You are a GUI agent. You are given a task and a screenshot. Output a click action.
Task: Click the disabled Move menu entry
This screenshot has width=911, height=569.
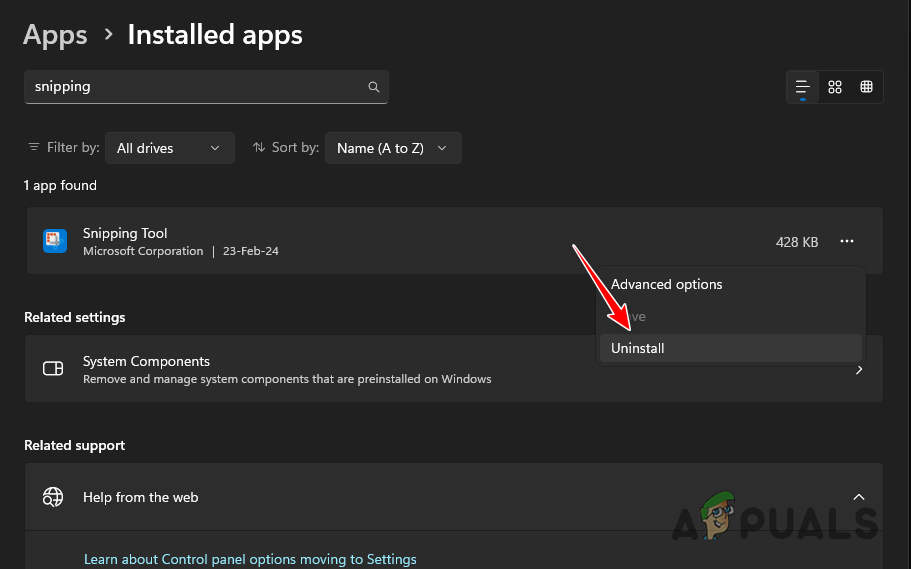pyautogui.click(x=731, y=316)
